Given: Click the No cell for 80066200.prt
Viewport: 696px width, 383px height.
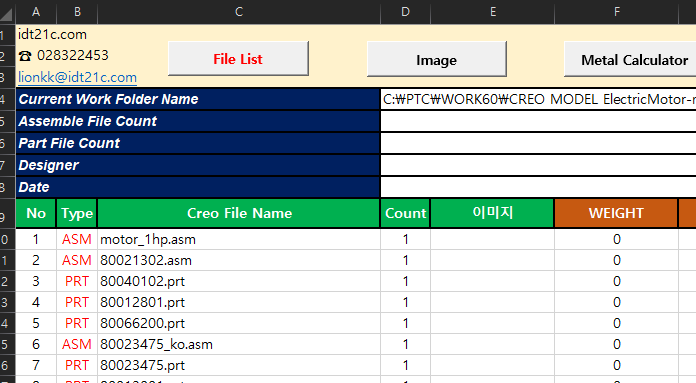Looking at the screenshot, I should 36,323.
